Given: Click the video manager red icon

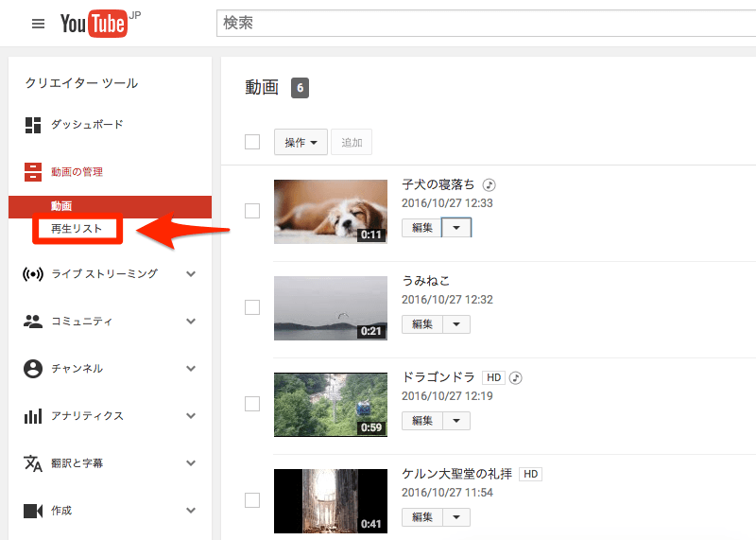Looking at the screenshot, I should pyautogui.click(x=33, y=172).
